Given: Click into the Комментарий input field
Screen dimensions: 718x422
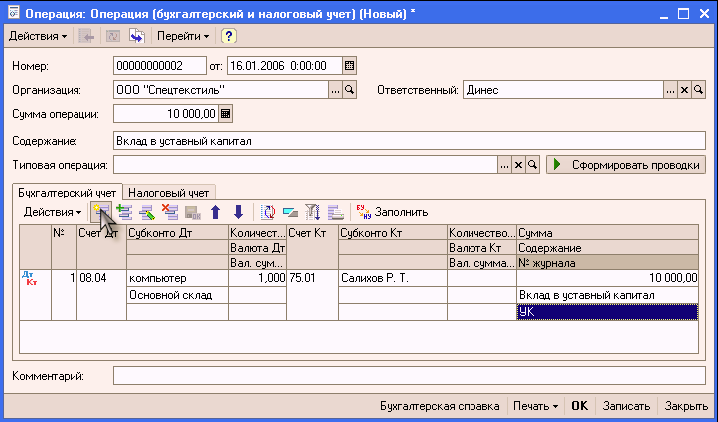Looking at the screenshot, I should click(x=409, y=376).
